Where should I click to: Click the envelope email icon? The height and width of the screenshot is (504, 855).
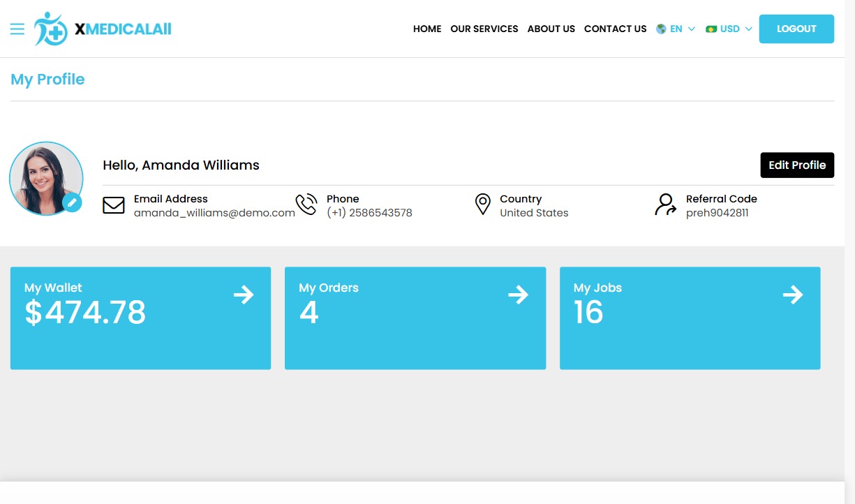[114, 205]
